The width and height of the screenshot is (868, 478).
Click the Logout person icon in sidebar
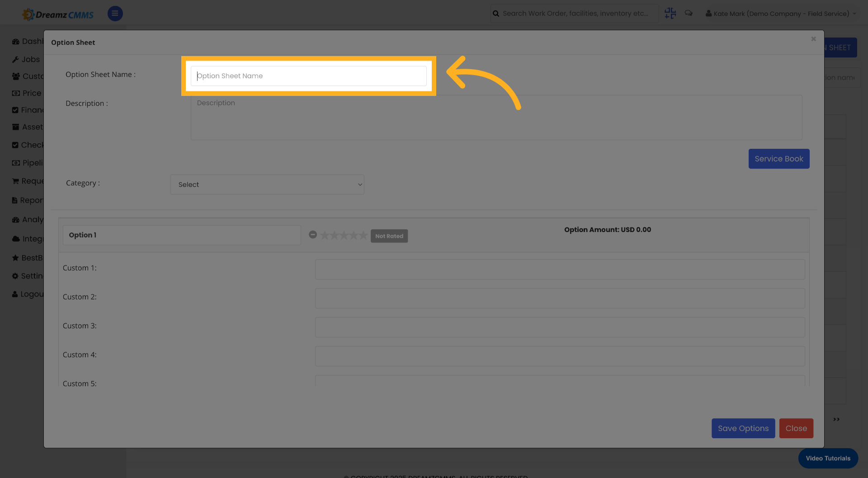(15, 293)
